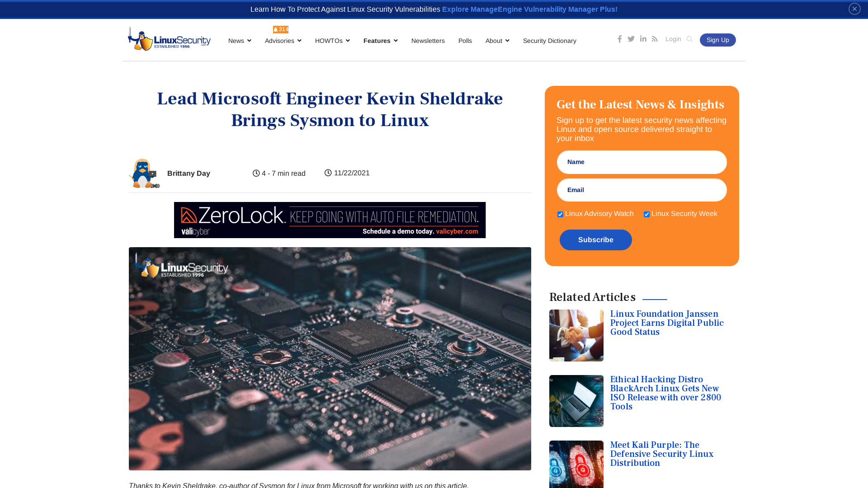Open Meet Kali Purple article link
The height and width of the screenshot is (488, 868).
click(x=662, y=454)
